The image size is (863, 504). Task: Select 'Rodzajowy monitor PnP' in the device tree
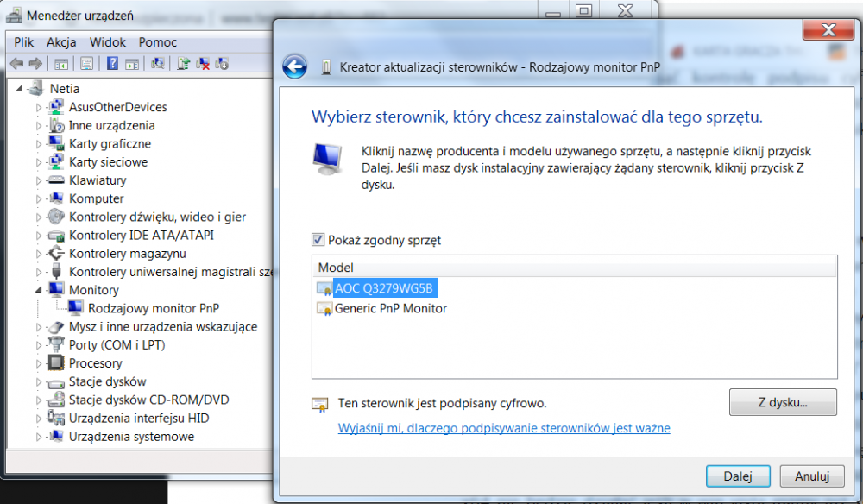point(153,308)
